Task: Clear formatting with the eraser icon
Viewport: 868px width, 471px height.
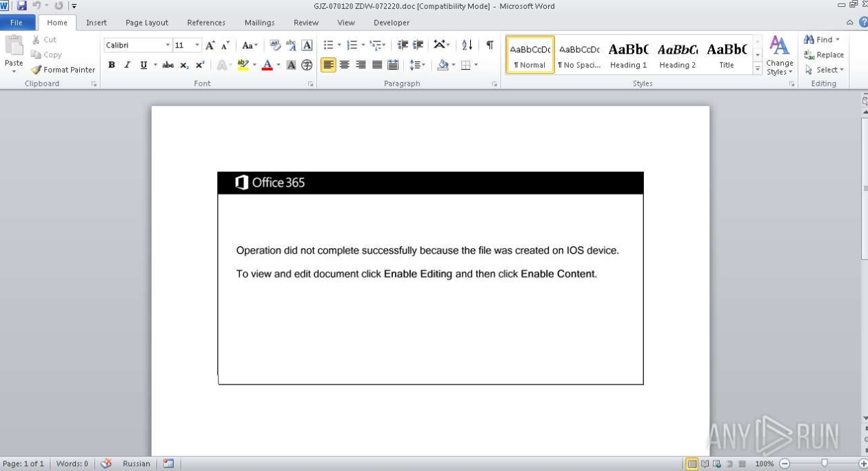Action: pos(275,46)
